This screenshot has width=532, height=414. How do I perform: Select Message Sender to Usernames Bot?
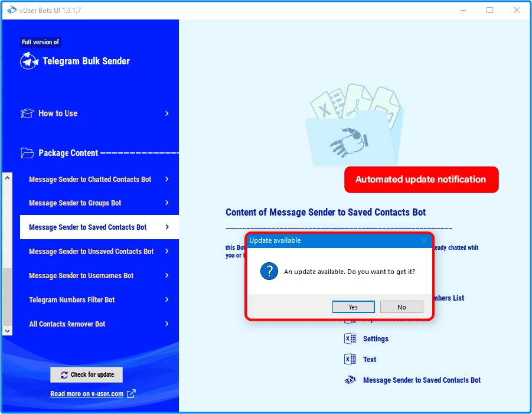[x=99, y=276]
